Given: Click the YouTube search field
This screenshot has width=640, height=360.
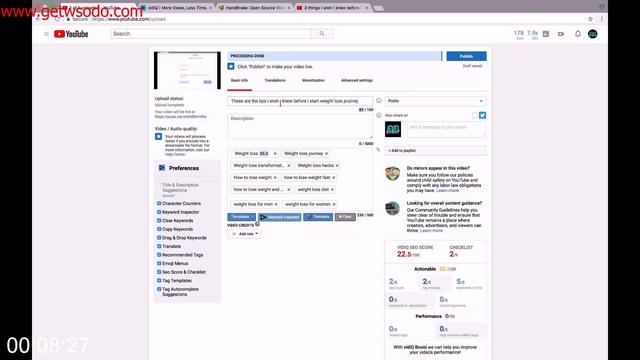Looking at the screenshot, I should click(x=211, y=34).
